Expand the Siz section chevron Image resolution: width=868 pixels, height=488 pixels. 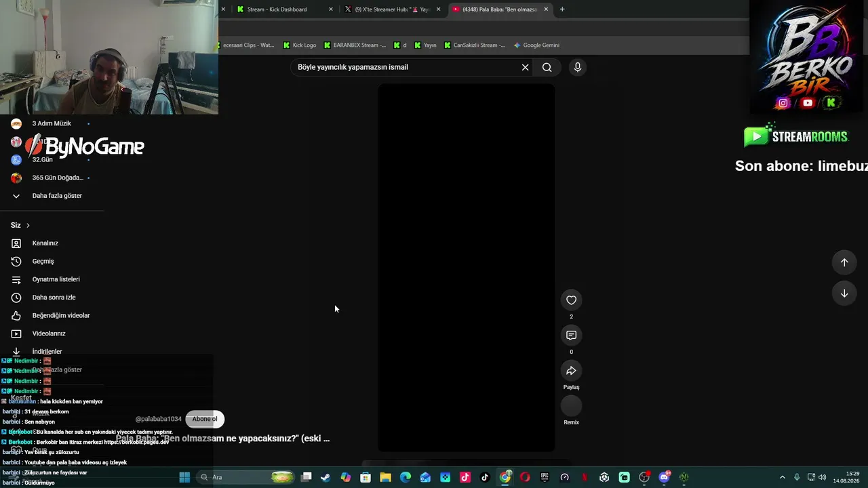pos(28,225)
